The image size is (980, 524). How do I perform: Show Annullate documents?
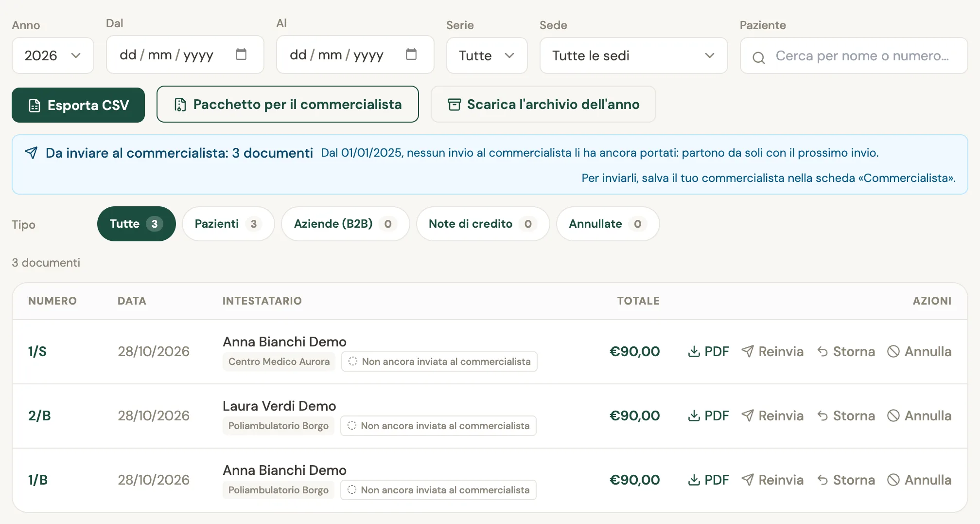click(x=608, y=224)
